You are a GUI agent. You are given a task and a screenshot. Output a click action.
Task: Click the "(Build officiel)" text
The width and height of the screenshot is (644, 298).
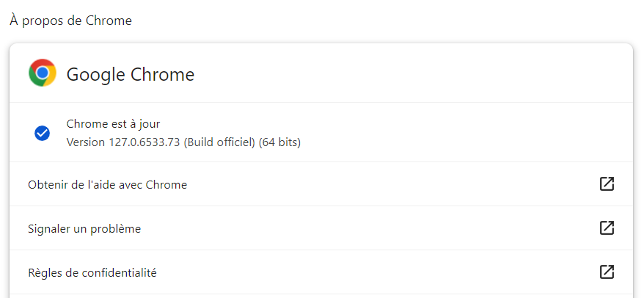coord(220,142)
